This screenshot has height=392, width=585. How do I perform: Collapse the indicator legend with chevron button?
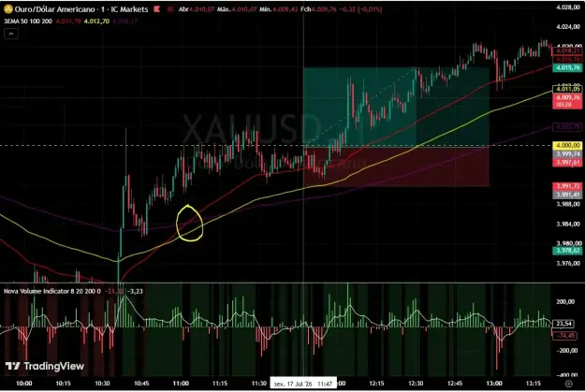click(11, 35)
